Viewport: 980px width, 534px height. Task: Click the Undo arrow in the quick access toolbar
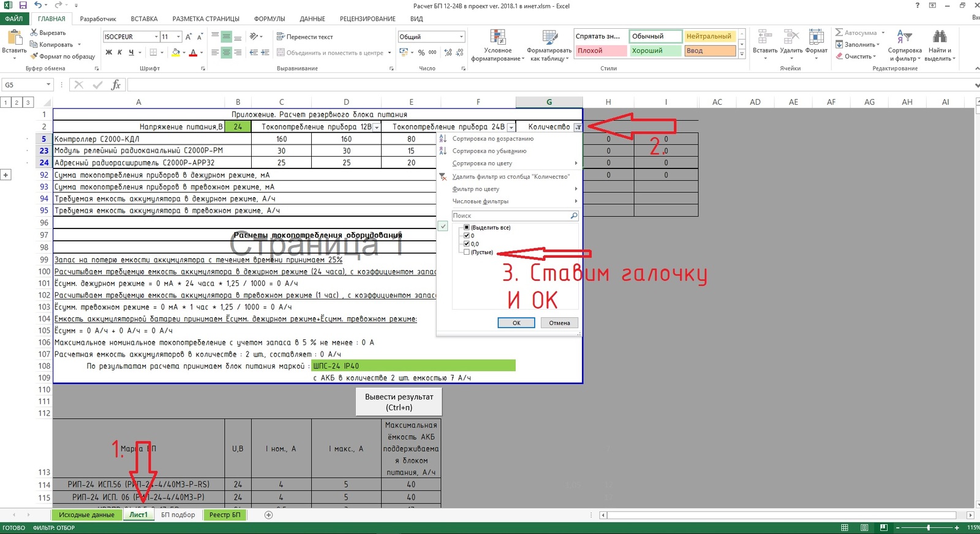[x=38, y=6]
